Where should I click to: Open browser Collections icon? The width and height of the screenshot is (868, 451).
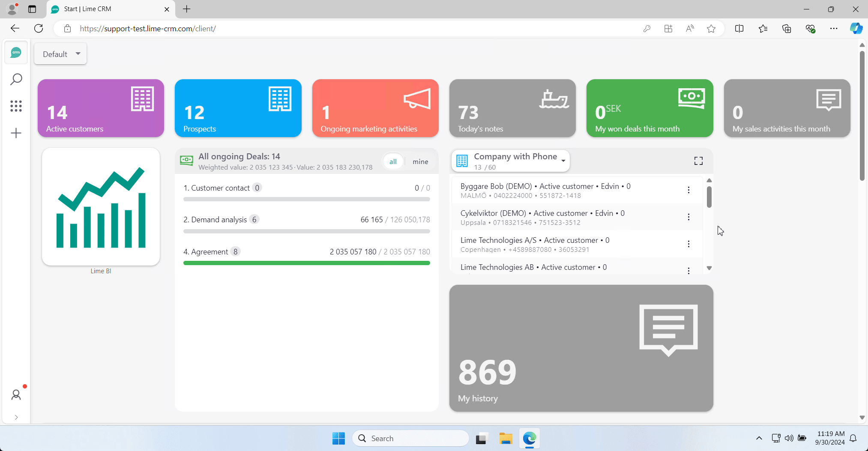[787, 29]
